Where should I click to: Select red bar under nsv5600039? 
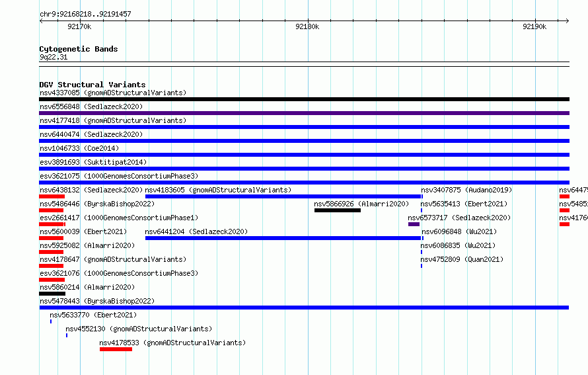(51, 238)
